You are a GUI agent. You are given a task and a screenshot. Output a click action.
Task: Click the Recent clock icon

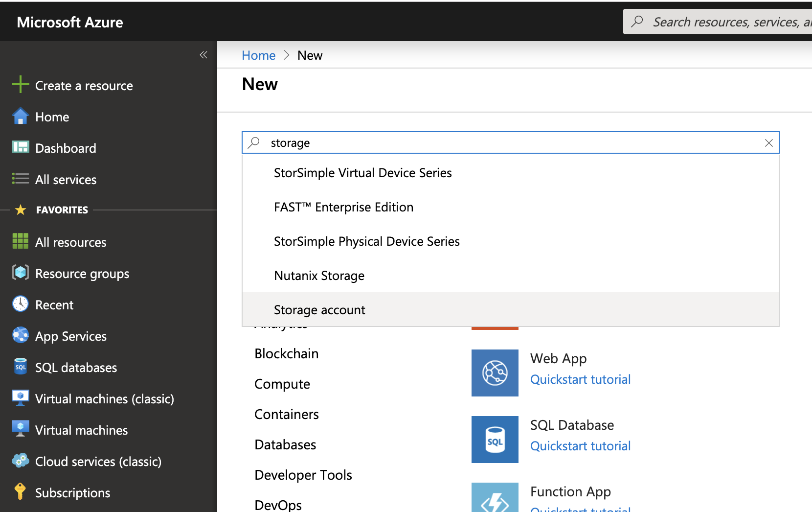pos(21,304)
